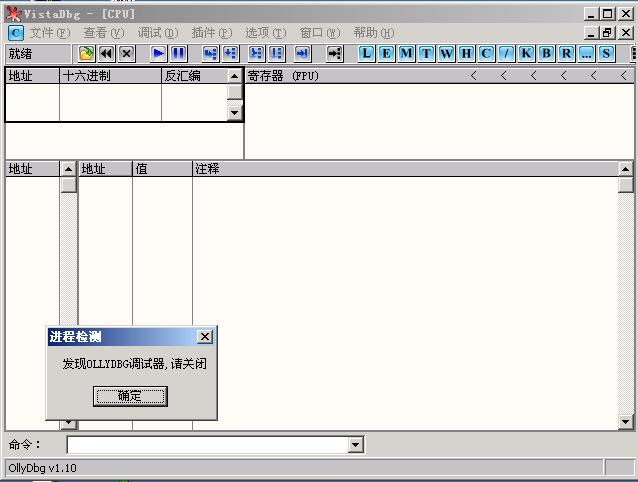Show References via R button
The height and width of the screenshot is (482, 638).
566,53
